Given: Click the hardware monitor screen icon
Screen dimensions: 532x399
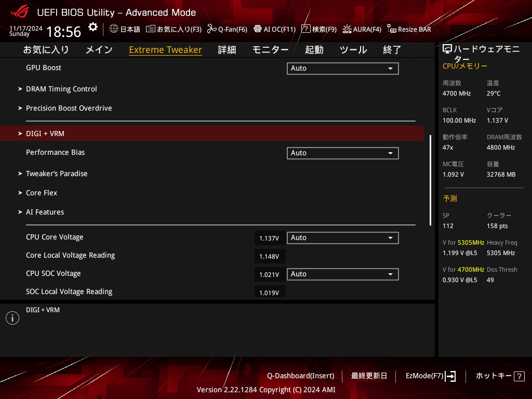Looking at the screenshot, I should coord(447,49).
